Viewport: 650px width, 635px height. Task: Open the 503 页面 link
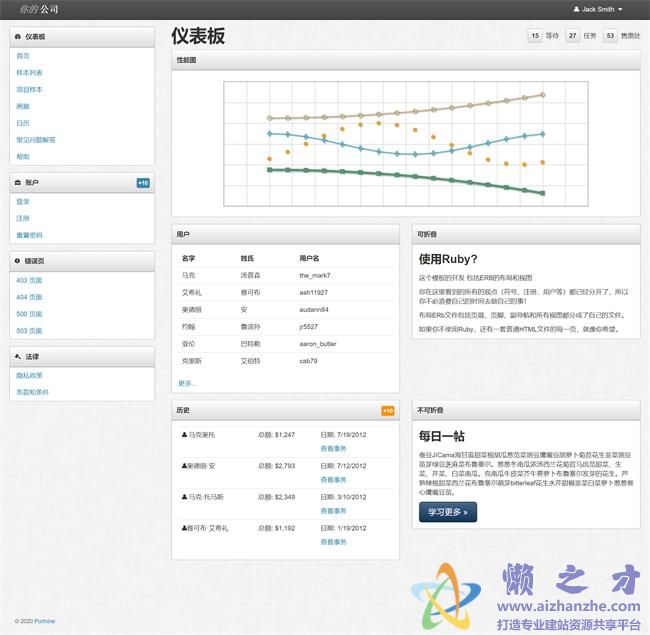[x=29, y=331]
